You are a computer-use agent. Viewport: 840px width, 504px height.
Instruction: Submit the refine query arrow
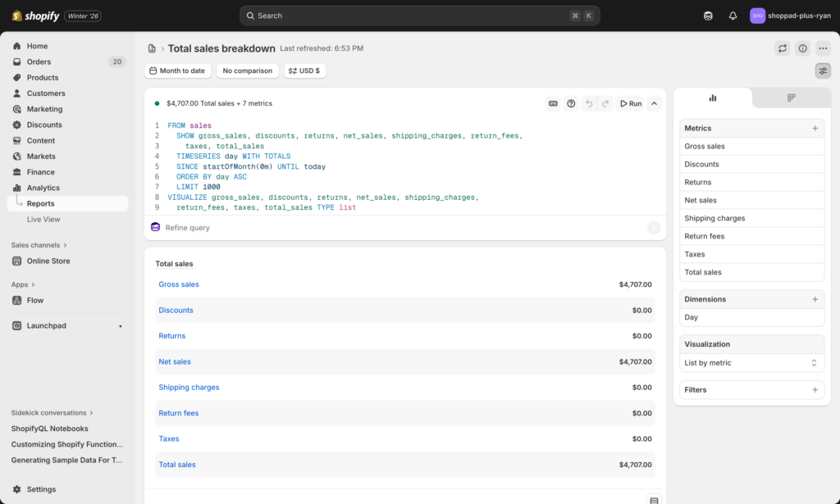654,228
